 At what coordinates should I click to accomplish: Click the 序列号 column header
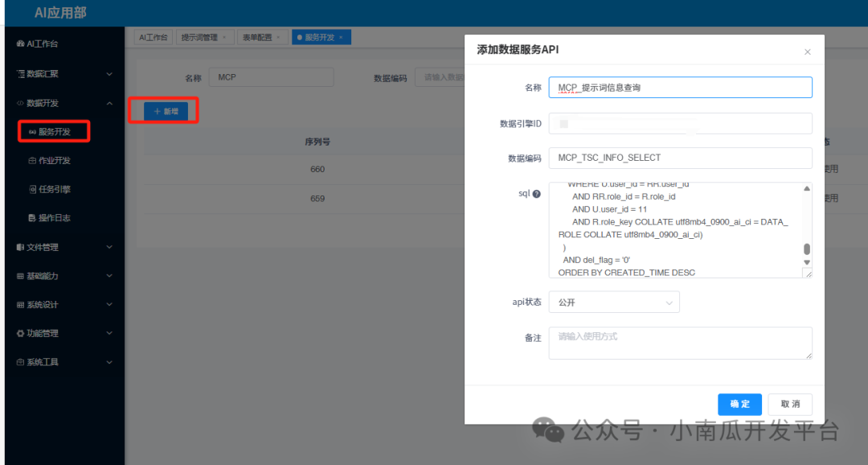coord(317,142)
